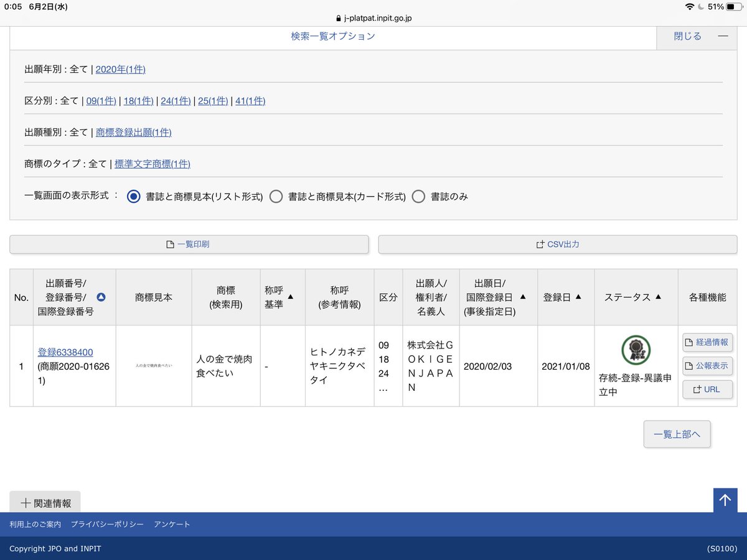Filter by class 09(1件)
Screen dimensions: 747x560
(101, 101)
